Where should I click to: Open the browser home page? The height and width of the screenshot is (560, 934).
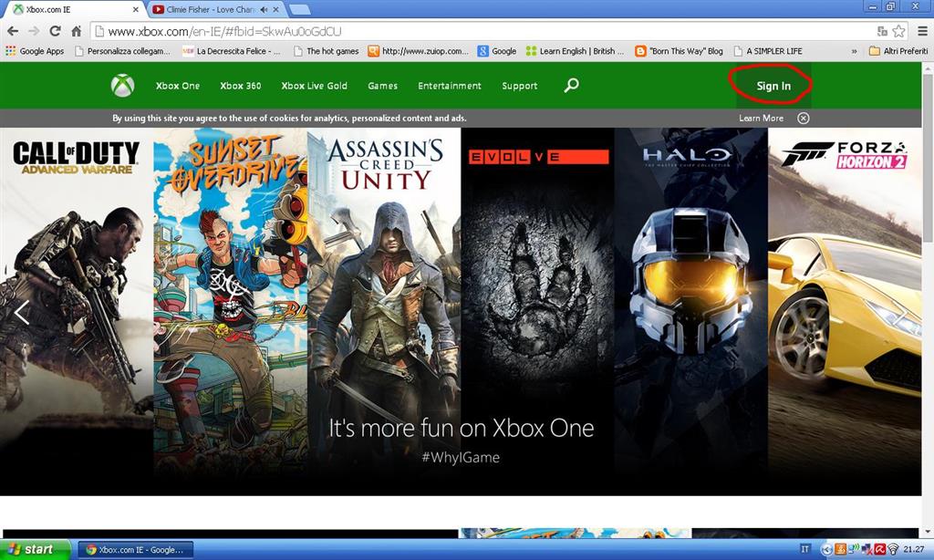77,31
